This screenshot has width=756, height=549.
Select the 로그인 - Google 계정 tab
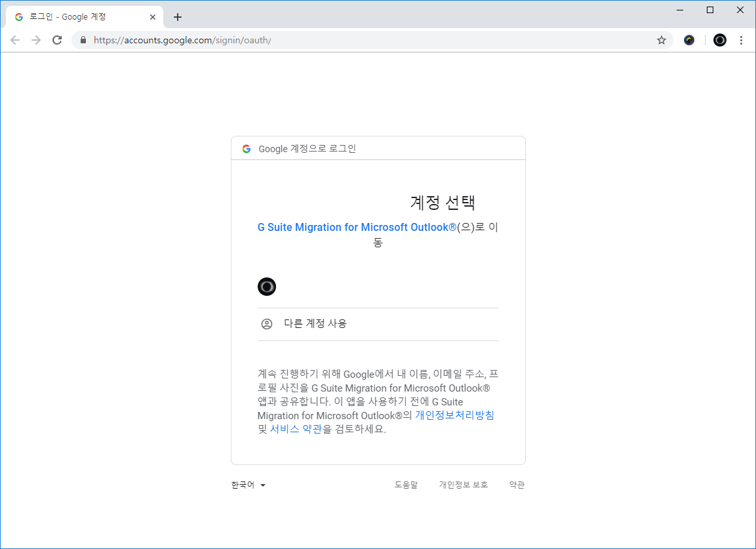[79, 17]
